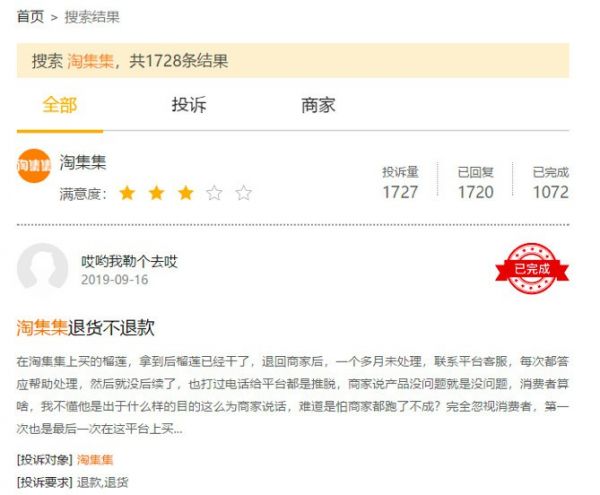This screenshot has height=495, width=600.
Task: Click the fifth empty satisfaction star
Action: [x=243, y=193]
